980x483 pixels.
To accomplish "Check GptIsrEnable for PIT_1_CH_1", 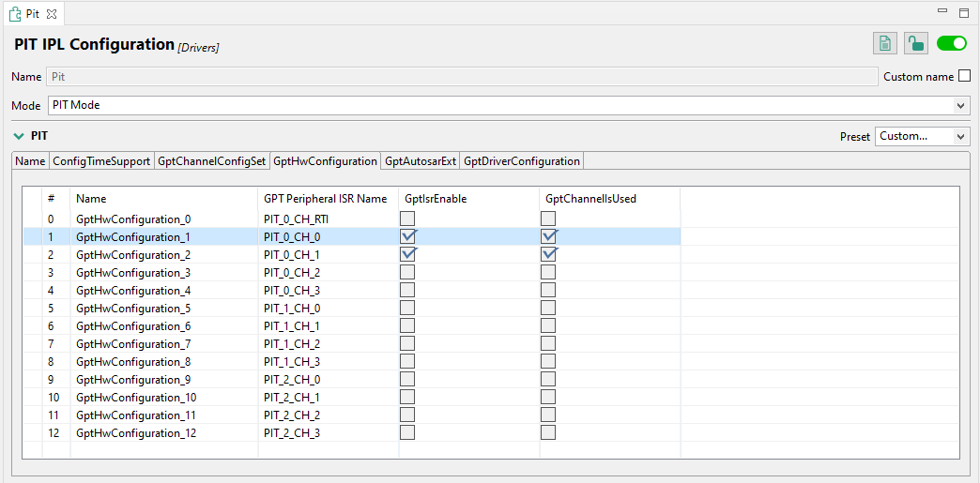I will pos(406,325).
